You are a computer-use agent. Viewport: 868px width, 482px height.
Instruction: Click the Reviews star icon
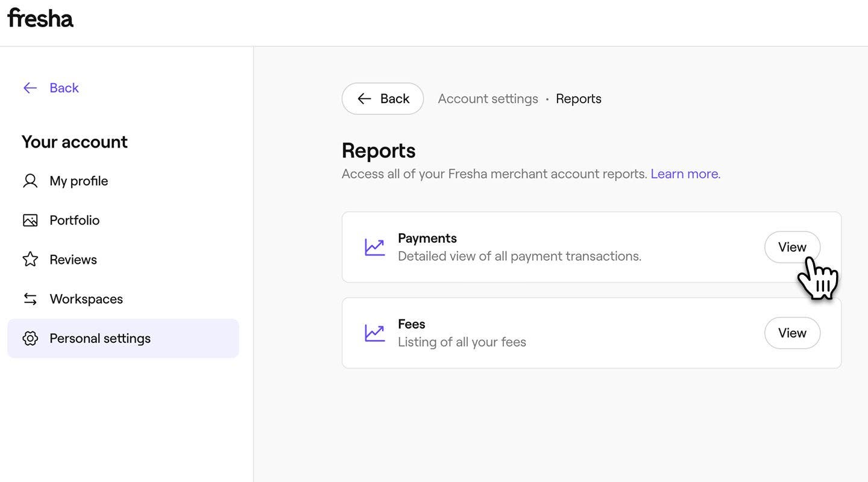point(30,260)
